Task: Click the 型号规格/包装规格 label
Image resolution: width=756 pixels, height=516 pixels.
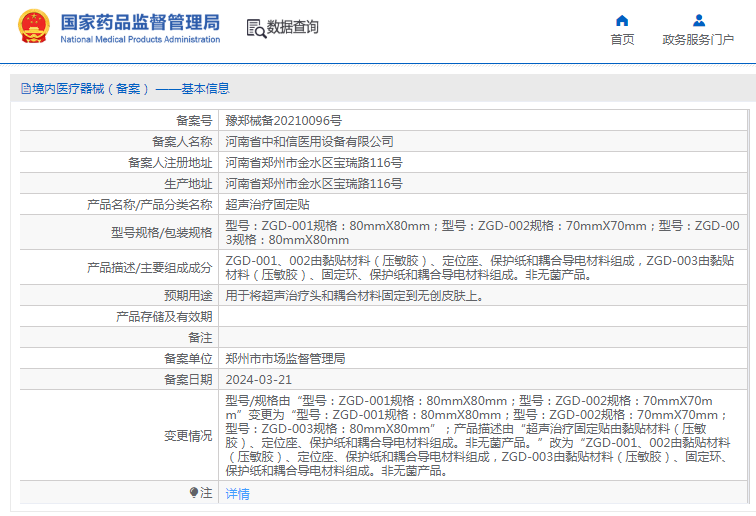Action: coord(162,232)
